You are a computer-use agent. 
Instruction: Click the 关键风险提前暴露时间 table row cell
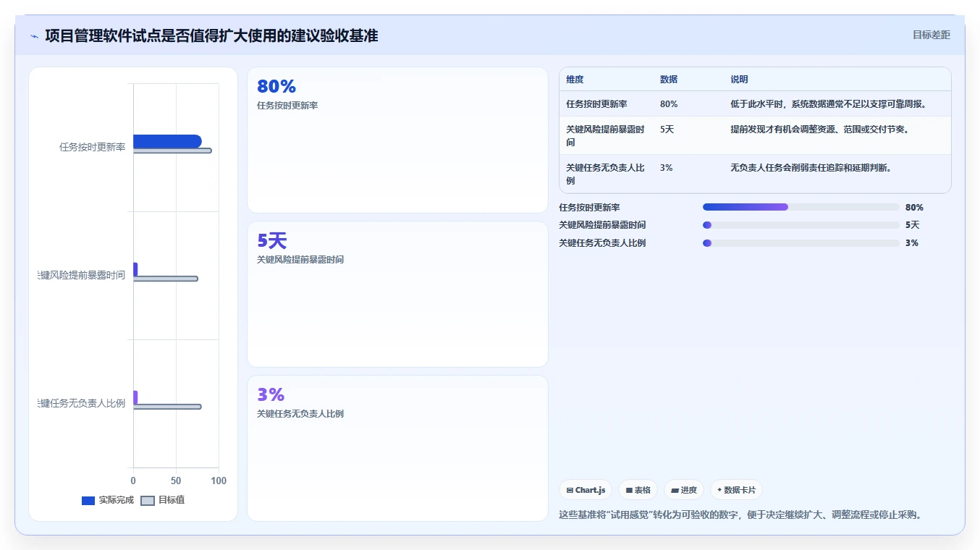tap(606, 135)
